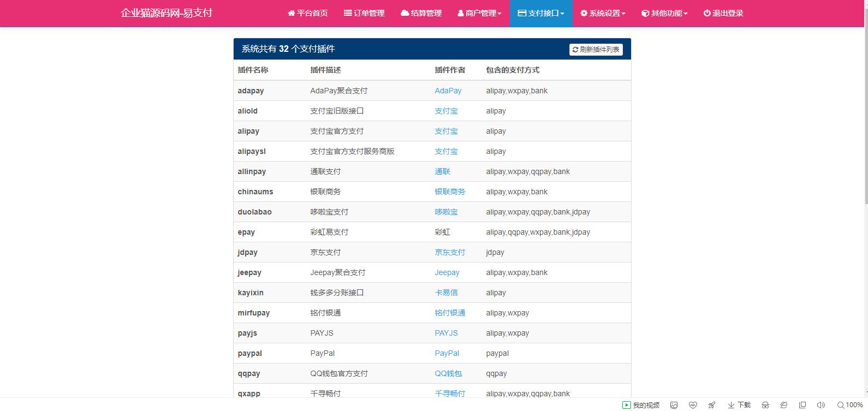Open the QQ钱包 author link
868x411 pixels.
448,373
